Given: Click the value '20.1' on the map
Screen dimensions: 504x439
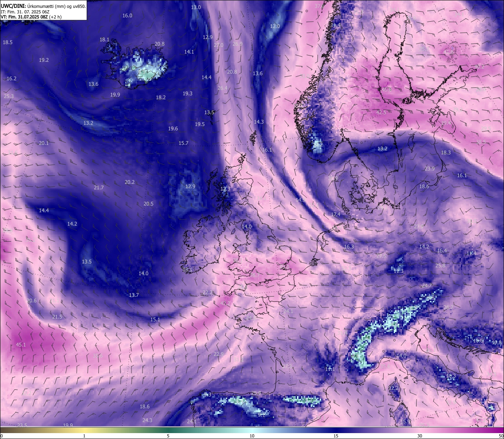Looking at the screenshot, I should pos(44,143).
